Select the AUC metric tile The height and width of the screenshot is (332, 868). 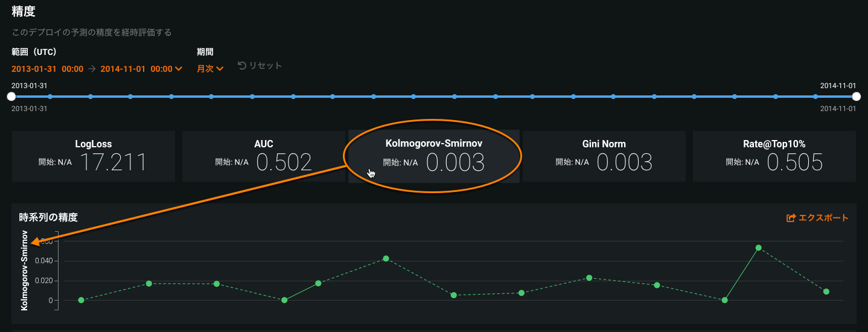(264, 156)
